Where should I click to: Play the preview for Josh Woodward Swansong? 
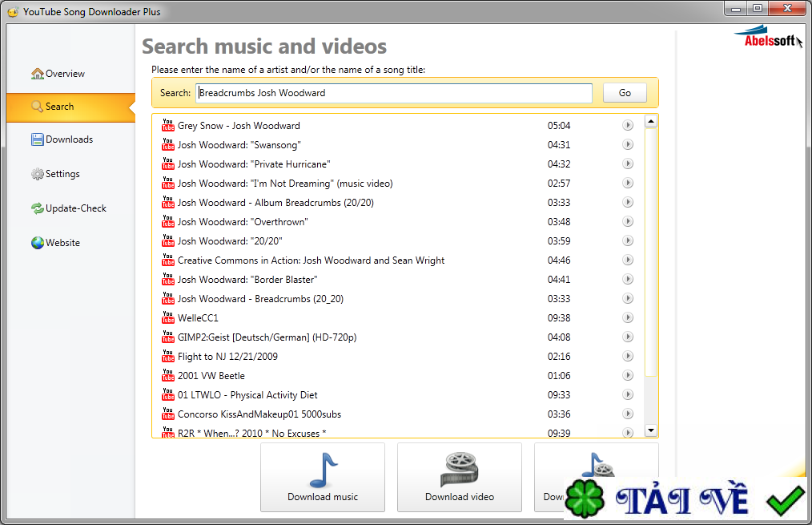pos(627,144)
